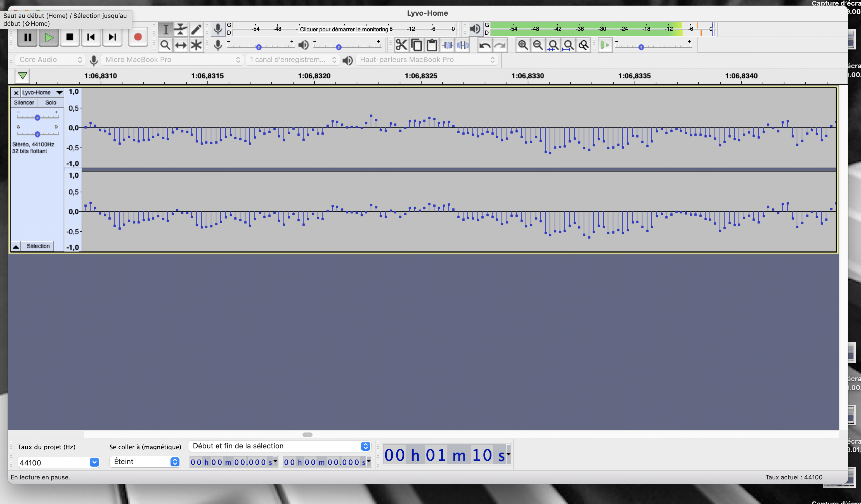Select the Draw pencil tool
Image resolution: width=861 pixels, height=504 pixels.
point(196,29)
